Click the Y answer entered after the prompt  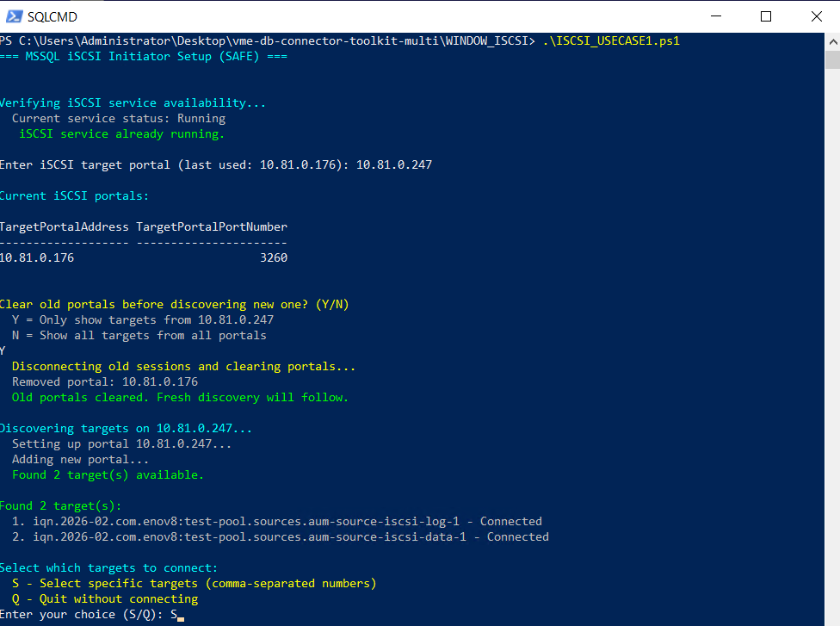(3, 350)
